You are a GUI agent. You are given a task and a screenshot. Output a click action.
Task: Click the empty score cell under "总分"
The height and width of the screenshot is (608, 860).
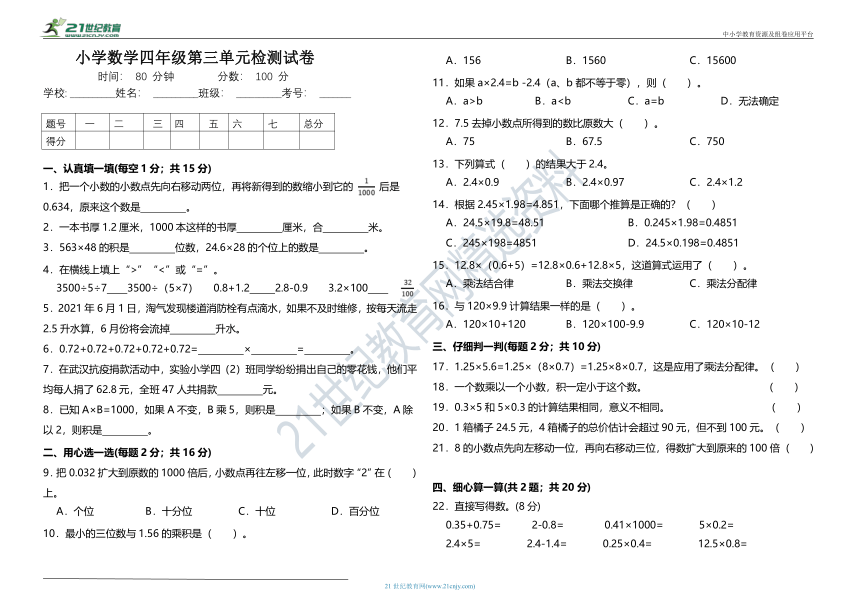(317, 141)
